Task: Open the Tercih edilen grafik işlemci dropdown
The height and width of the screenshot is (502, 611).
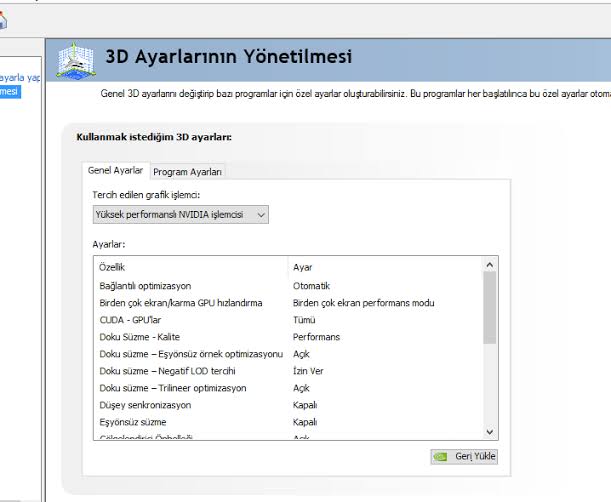Action: (x=180, y=214)
